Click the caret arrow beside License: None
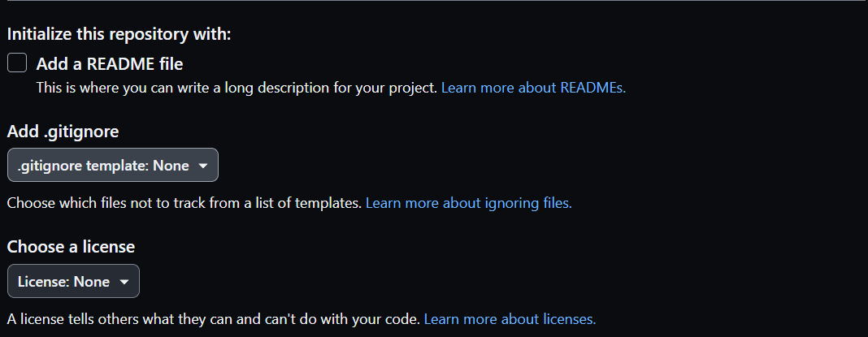Viewport: 868px width, 337px height. 124,283
